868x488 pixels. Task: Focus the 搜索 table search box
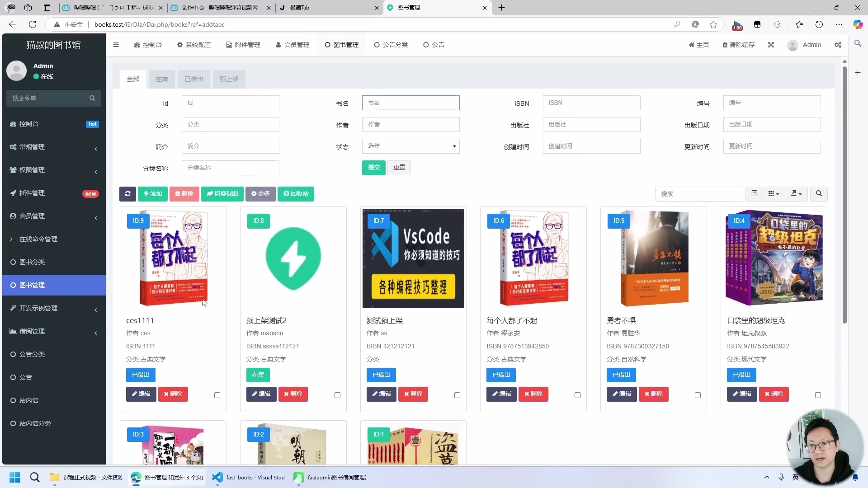699,194
